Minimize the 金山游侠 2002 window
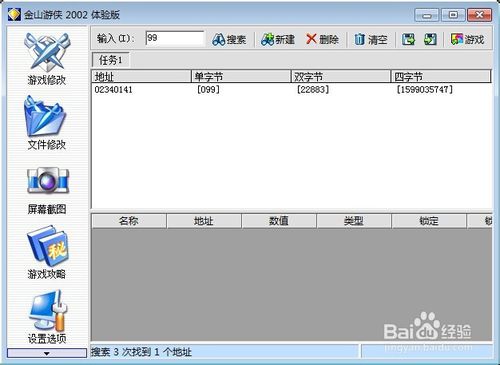Screen dimensions: 500x365 click(x=427, y=15)
